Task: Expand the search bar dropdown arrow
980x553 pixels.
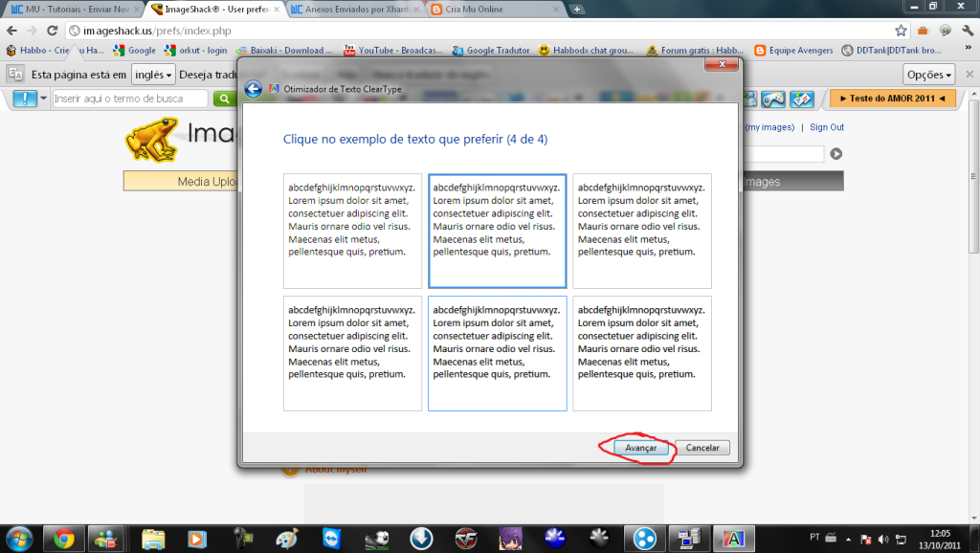Action: 43,98
